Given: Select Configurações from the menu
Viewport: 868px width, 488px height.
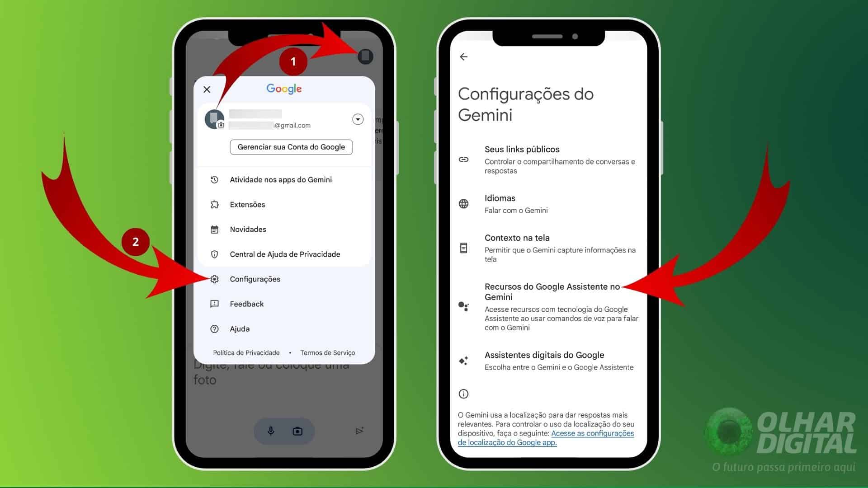Looking at the screenshot, I should click(255, 279).
